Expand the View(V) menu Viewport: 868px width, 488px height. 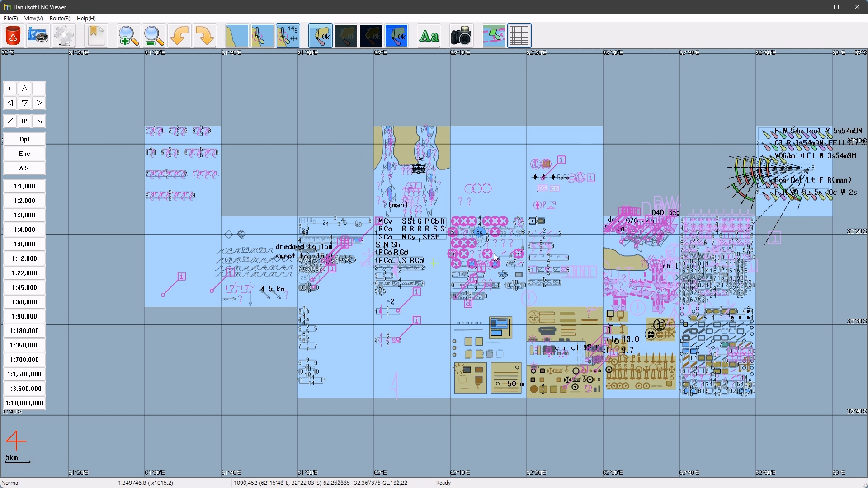[x=34, y=19]
